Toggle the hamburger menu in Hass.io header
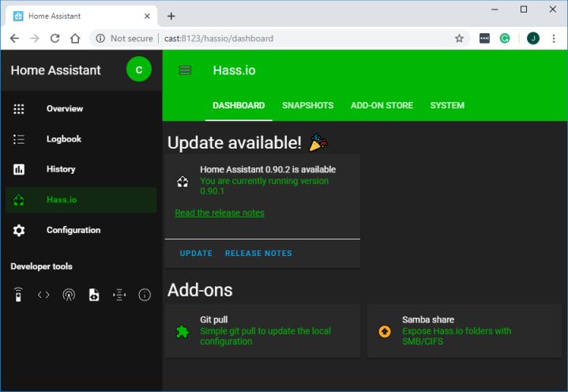The image size is (568, 392). pos(185,70)
